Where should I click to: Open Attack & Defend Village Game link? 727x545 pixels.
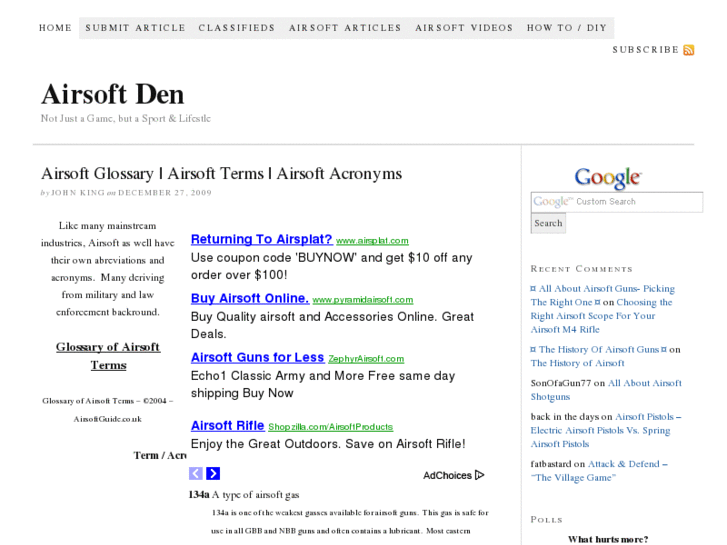599,471
